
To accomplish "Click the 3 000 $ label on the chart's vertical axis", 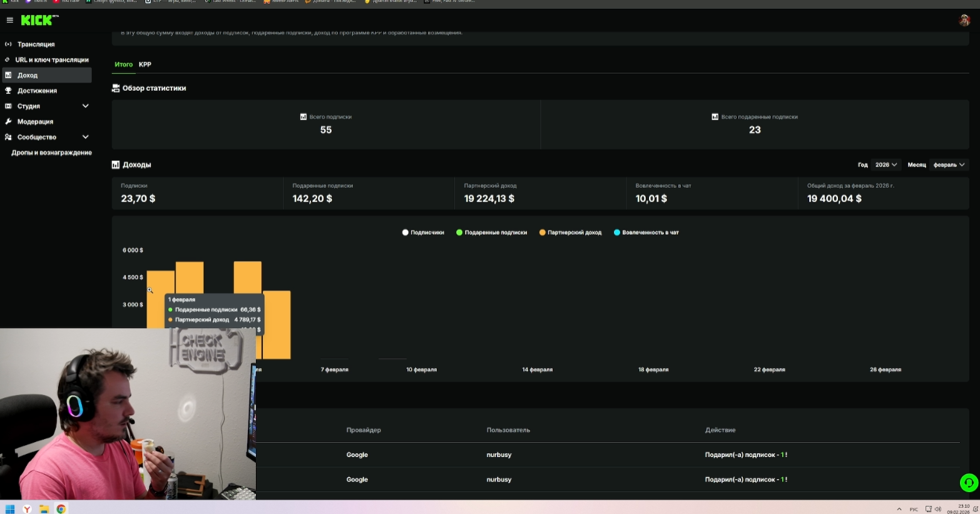I will (133, 305).
